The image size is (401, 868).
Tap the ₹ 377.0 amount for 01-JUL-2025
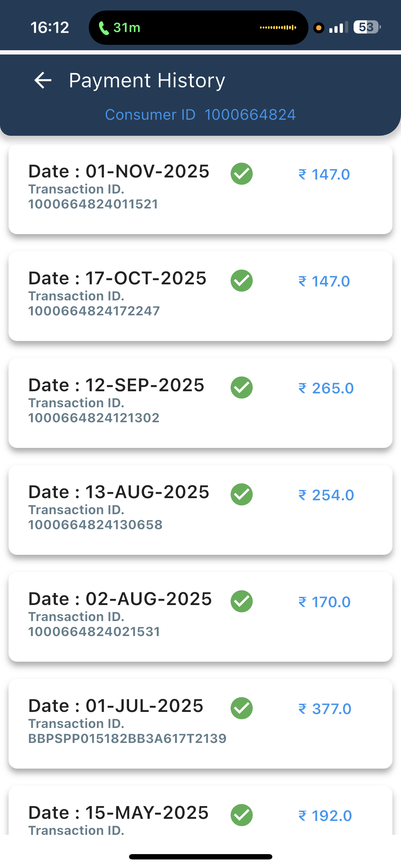click(325, 709)
